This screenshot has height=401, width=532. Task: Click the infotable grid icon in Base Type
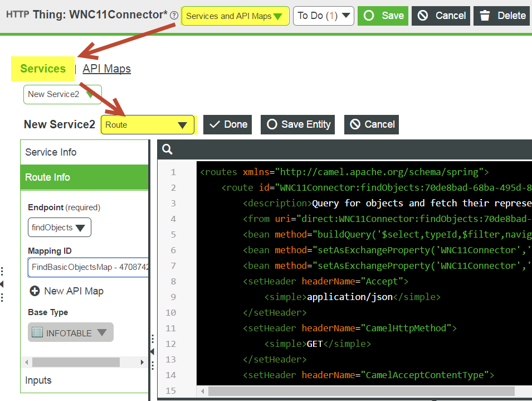tap(37, 332)
